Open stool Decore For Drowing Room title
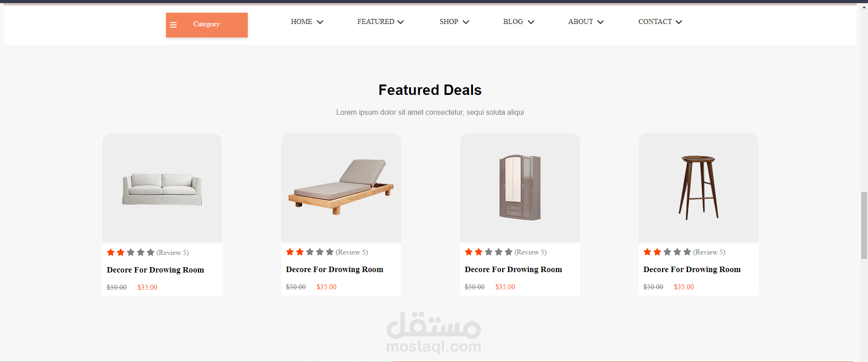 692,269
